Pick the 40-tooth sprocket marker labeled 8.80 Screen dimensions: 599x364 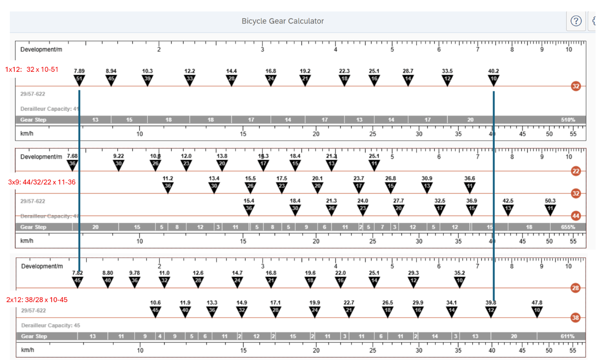coord(108,282)
